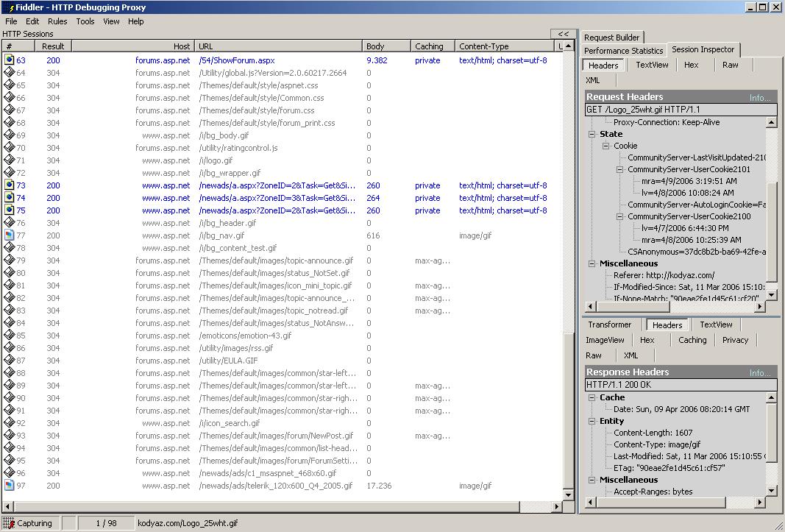Screen dimensions: 785x532
Task: Click the Content-Type: image/gif response header
Action: tap(657, 444)
